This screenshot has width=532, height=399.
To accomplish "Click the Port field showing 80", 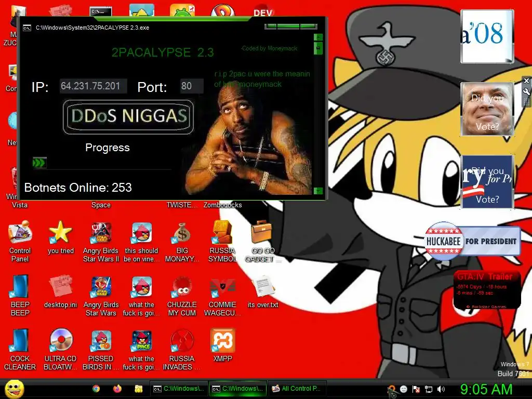I will click(192, 86).
